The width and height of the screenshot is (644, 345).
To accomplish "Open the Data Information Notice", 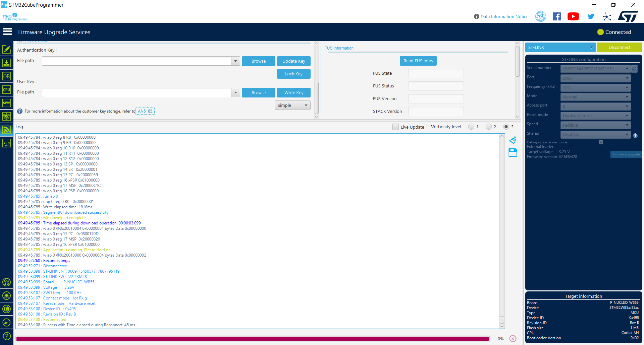I will click(x=504, y=16).
